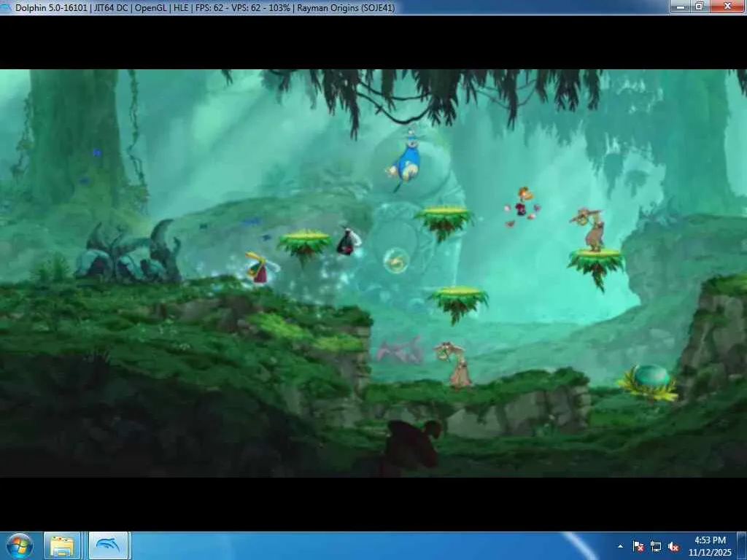The height and width of the screenshot is (560, 747).
Task: Click the Dolphin logo in the title bar
Action: click(6, 7)
